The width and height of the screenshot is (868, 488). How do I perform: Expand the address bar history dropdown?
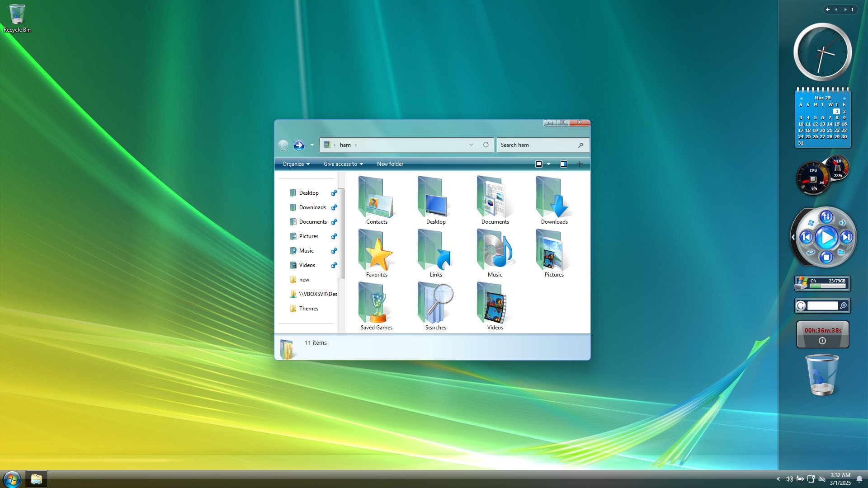[x=471, y=145]
